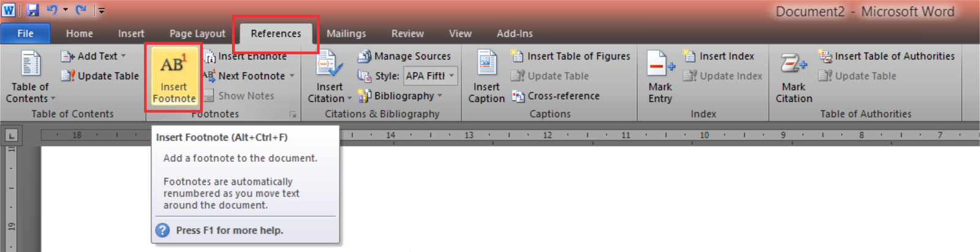This screenshot has height=252, width=980.
Task: Click Insert Table of Figures
Action: click(571, 56)
